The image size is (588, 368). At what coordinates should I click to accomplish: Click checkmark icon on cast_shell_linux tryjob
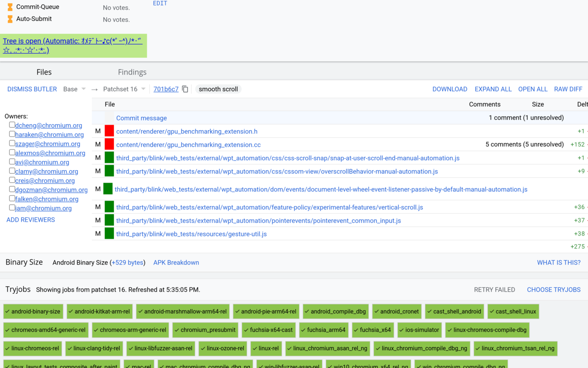(492, 311)
